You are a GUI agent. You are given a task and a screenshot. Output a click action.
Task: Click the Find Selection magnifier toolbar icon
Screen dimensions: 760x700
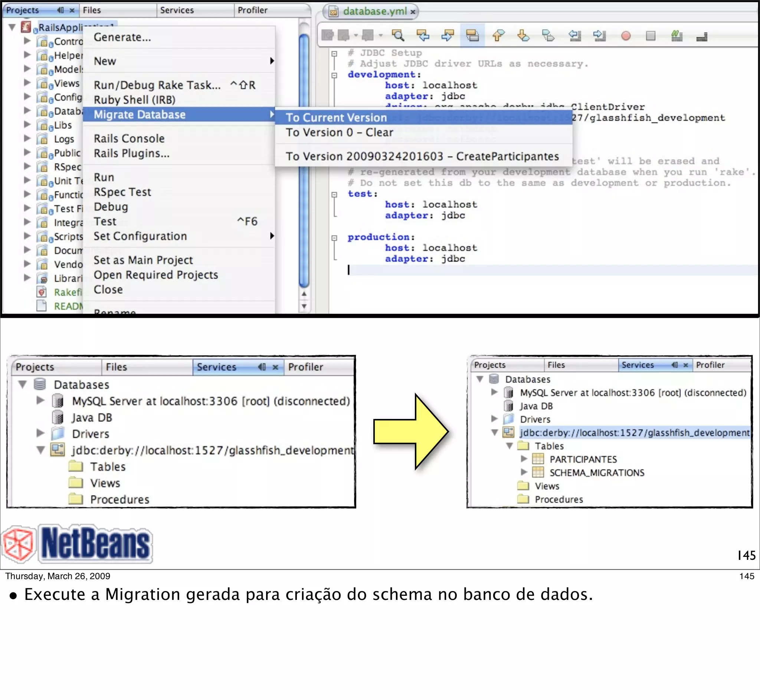point(398,36)
